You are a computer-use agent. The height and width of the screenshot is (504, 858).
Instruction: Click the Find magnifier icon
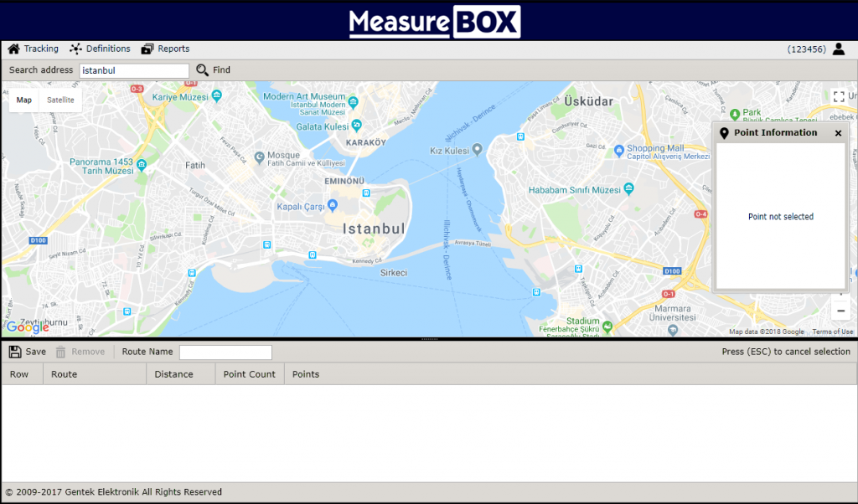coord(203,70)
